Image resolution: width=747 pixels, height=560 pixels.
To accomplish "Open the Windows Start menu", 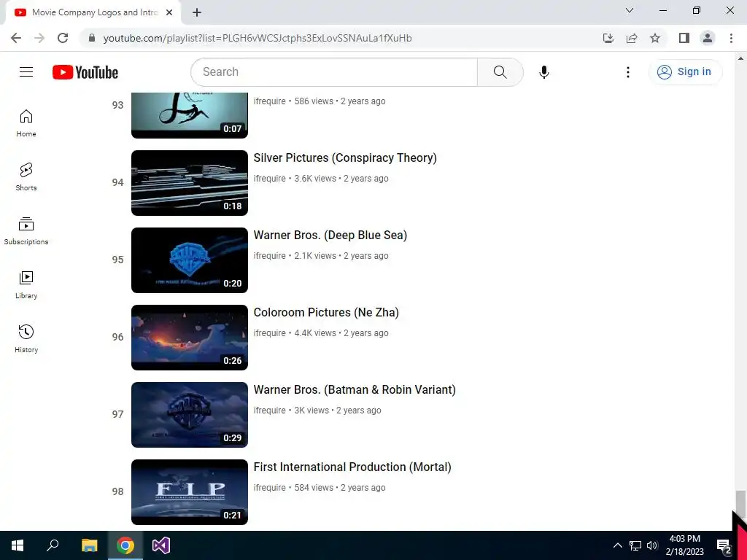I will [x=18, y=545].
